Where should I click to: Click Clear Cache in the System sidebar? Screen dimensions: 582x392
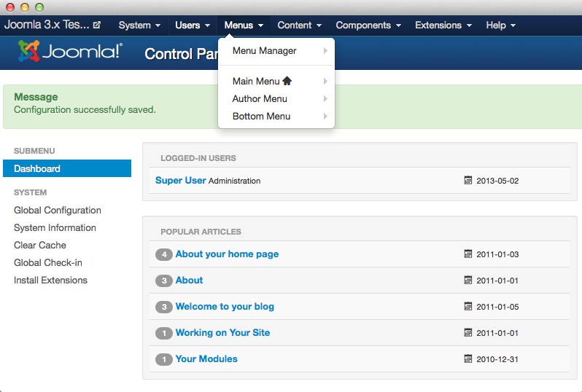[x=40, y=246]
